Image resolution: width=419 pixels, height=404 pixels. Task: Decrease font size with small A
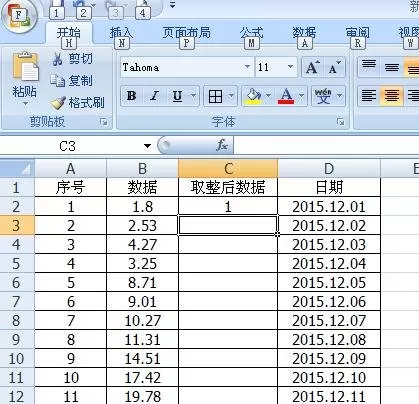(x=334, y=68)
